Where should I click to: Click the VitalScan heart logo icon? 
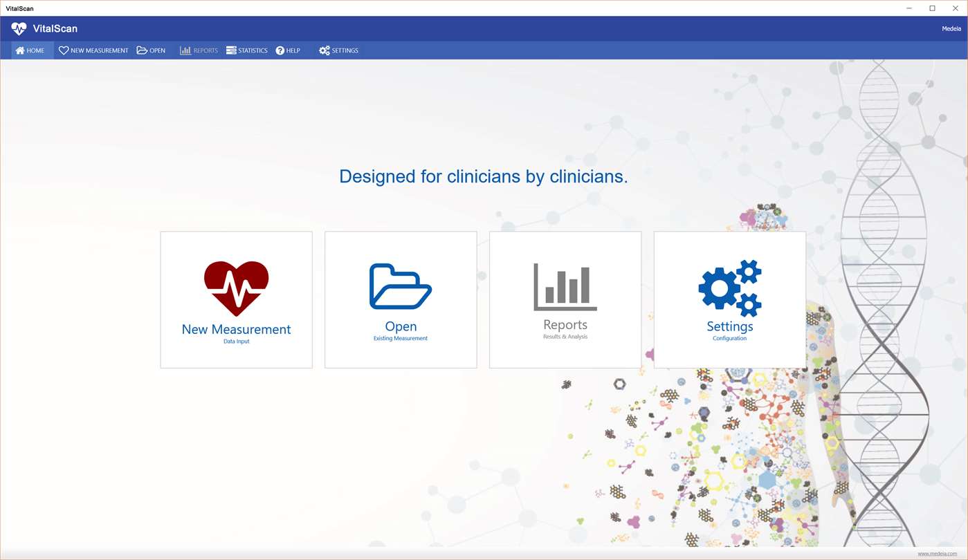[19, 28]
